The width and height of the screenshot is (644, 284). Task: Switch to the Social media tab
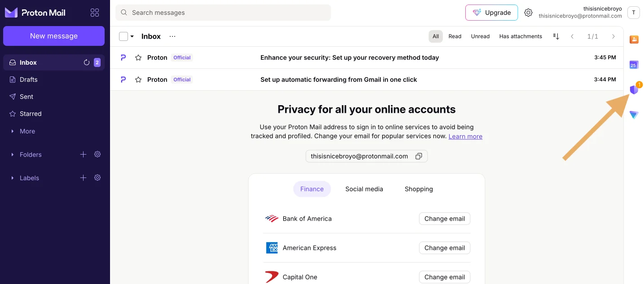coord(364,189)
